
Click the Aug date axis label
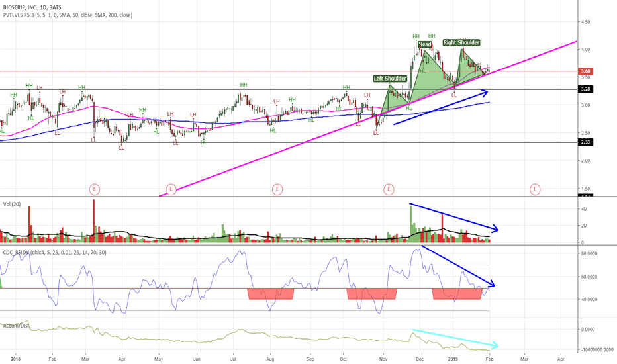click(x=270, y=359)
